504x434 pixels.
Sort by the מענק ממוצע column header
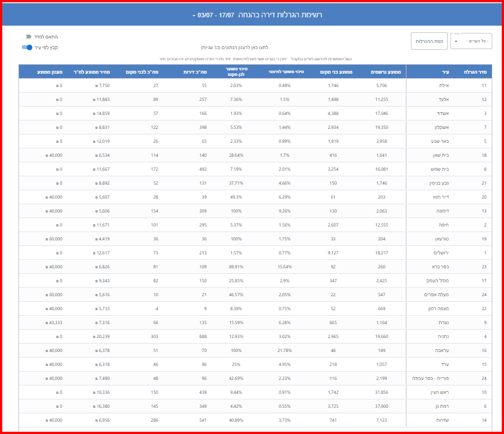50,72
